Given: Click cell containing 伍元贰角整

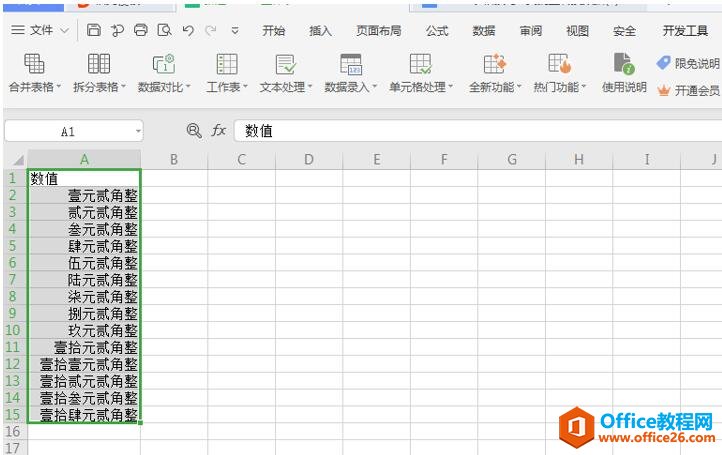Looking at the screenshot, I should click(x=84, y=263).
